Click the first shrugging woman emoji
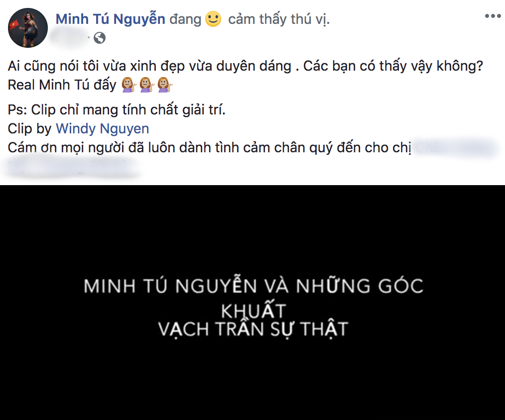This screenshot has width=505, height=420. (x=129, y=85)
